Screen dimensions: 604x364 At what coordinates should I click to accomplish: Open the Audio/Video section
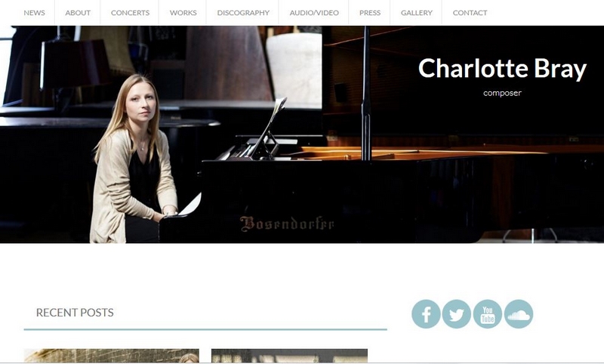[x=314, y=13]
